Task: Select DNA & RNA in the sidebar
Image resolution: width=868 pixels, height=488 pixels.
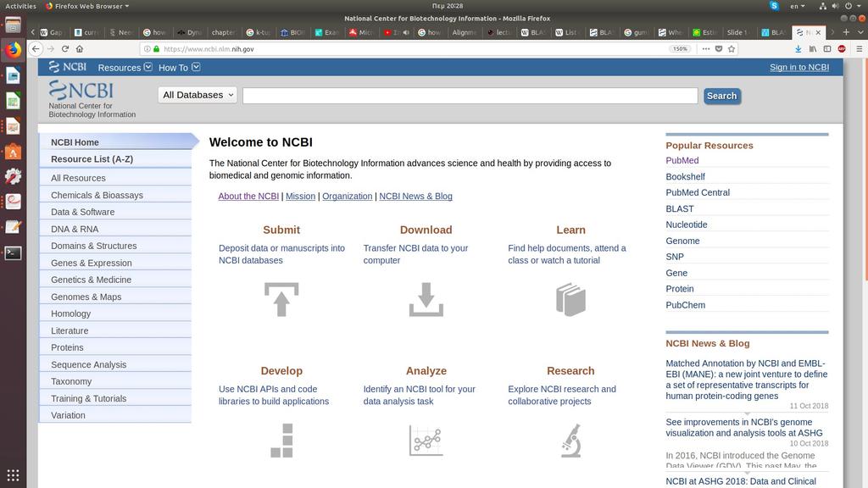Action: [115, 229]
